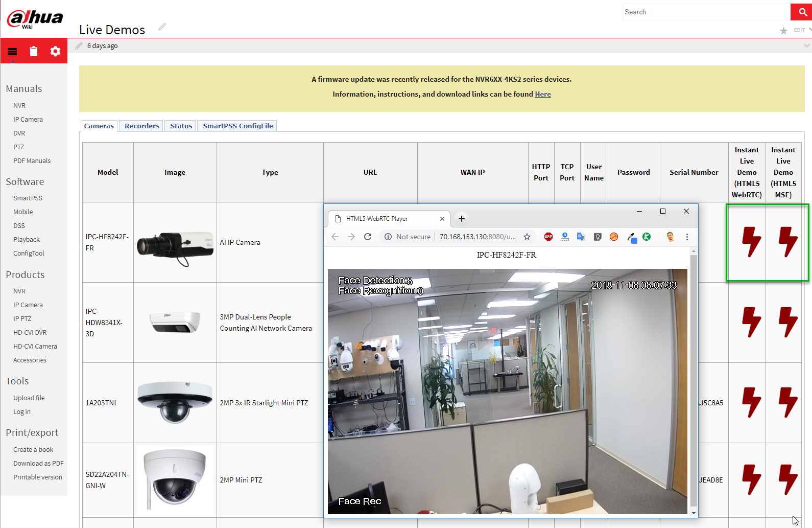Expand chevron on the '6 days ago' bar

pos(806,45)
